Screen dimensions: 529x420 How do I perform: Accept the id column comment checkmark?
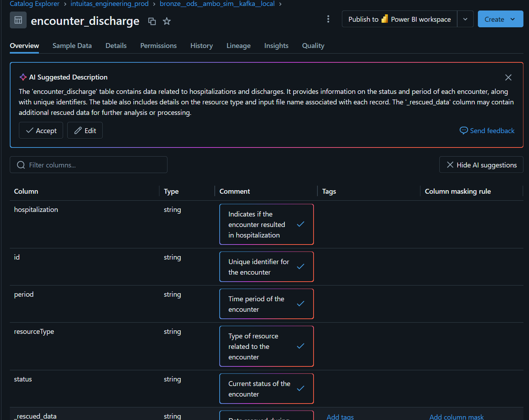click(x=300, y=267)
